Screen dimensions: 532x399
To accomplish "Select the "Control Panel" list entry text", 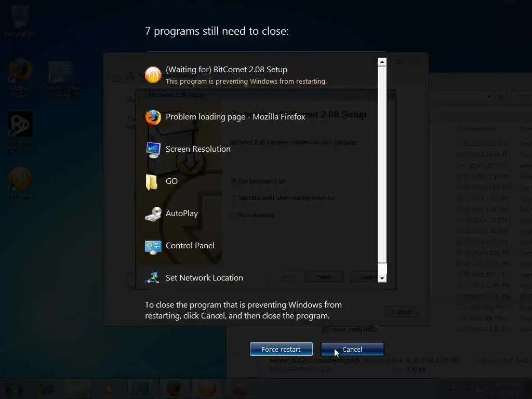I will (x=190, y=246).
